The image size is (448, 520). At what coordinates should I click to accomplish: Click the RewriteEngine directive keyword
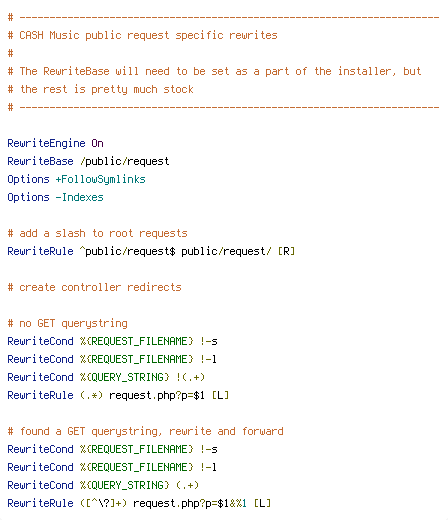46,143
